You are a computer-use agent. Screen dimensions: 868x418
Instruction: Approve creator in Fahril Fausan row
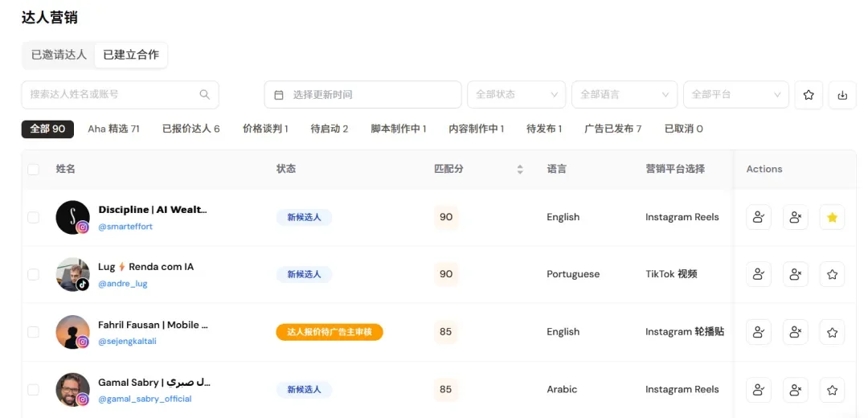tap(759, 332)
